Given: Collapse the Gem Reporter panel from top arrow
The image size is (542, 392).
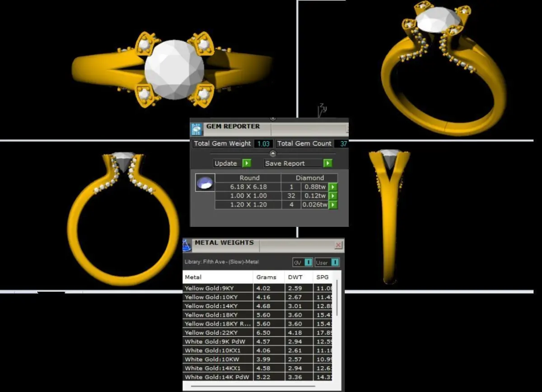Looking at the screenshot, I should tap(273, 119).
